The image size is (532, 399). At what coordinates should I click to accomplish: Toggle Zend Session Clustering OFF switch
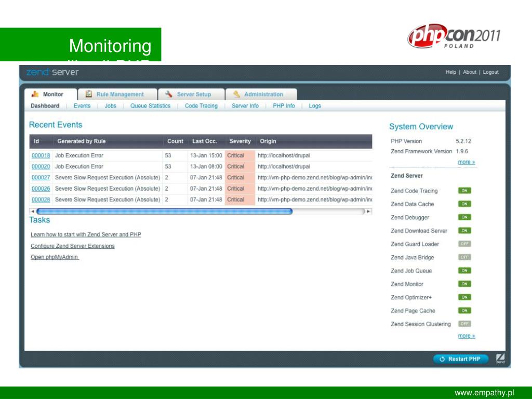464,324
